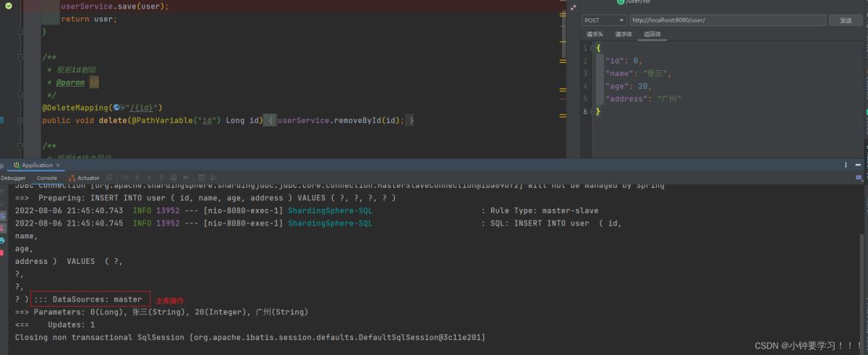This screenshot has height=355, width=868.
Task: Select the 返回体 response tab
Action: (652, 34)
